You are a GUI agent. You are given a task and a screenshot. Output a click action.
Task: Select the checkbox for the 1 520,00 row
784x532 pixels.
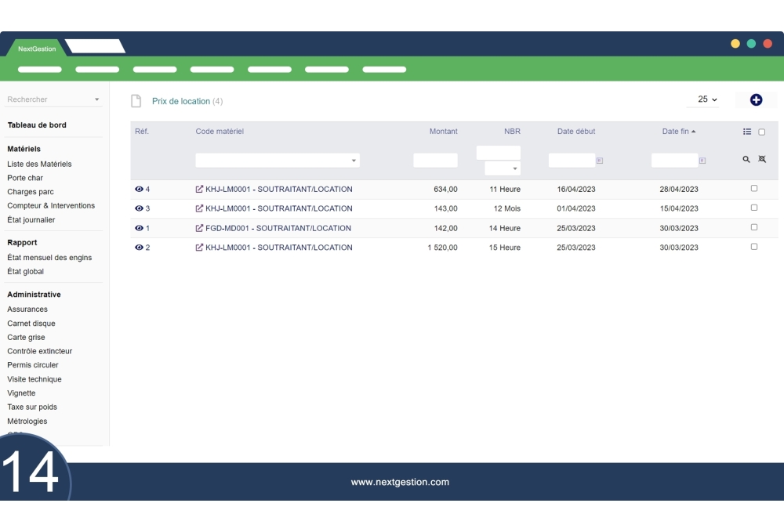[754, 247]
